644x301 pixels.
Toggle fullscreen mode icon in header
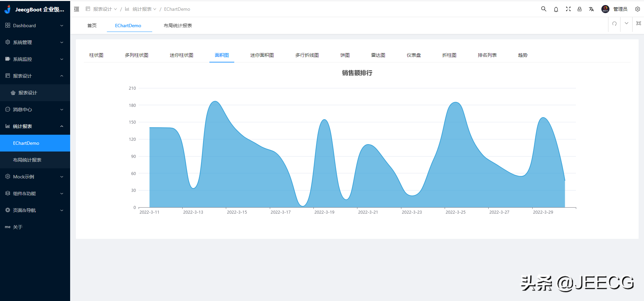(x=568, y=9)
